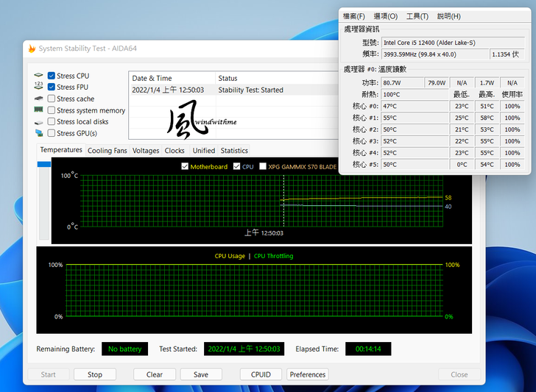Click the Clear button
536x392 pixels.
(x=154, y=374)
